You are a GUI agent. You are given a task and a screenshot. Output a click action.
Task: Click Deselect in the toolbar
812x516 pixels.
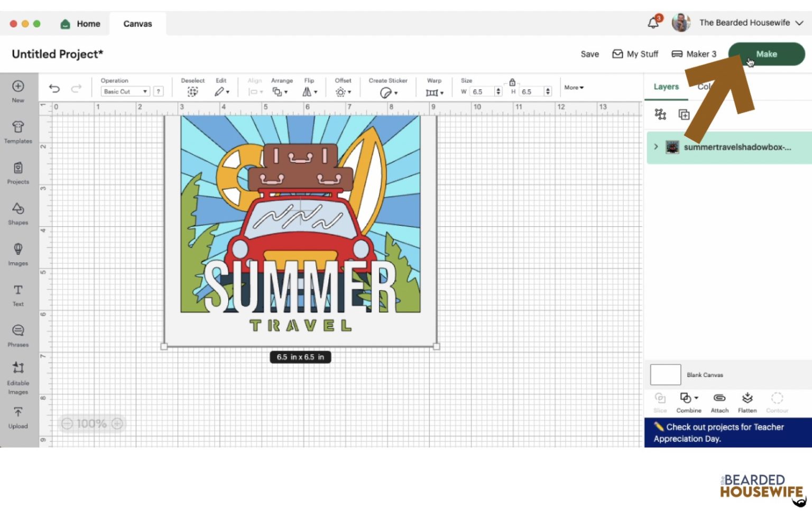(192, 91)
